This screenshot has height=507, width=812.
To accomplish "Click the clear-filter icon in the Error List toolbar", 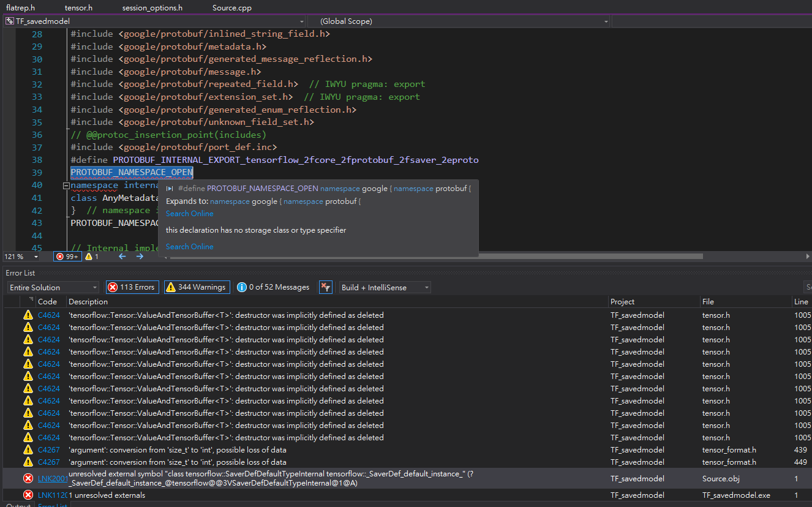I will click(x=325, y=287).
